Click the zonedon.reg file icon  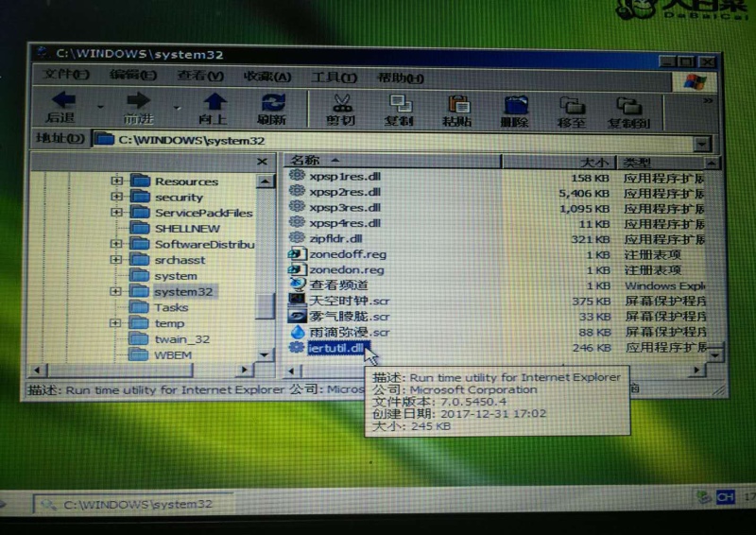click(297, 268)
